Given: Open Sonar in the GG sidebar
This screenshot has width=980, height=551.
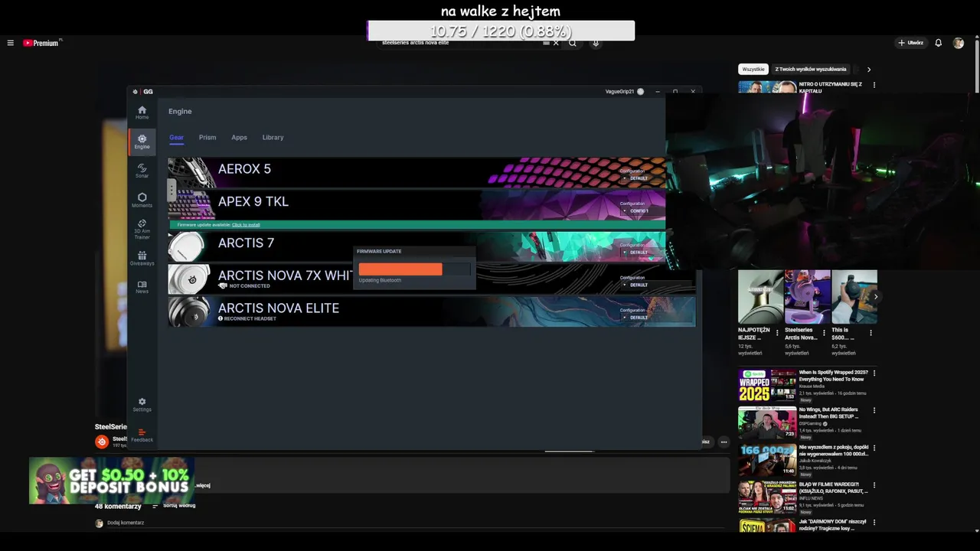Looking at the screenshot, I should (142, 171).
